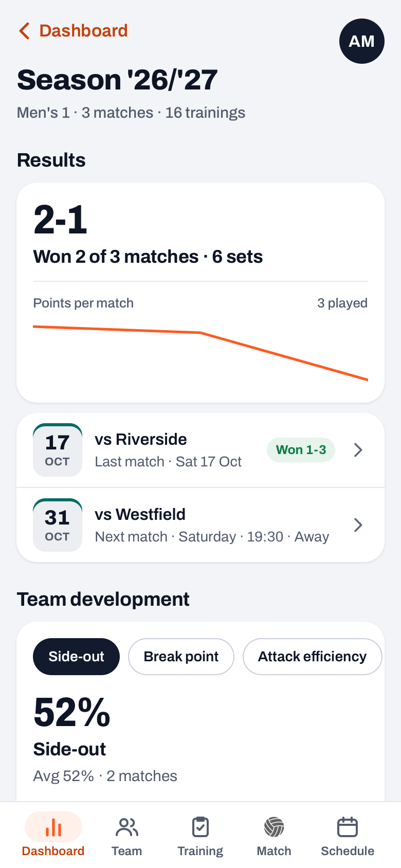Switch to Attack efficiency chip
Image resolution: width=401 pixels, height=868 pixels.
pos(312,657)
